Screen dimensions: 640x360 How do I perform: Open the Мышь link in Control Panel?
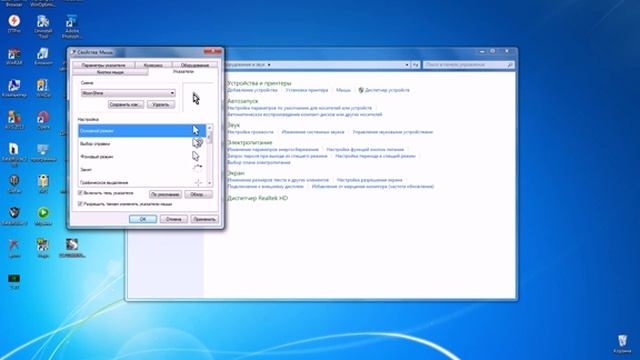click(343, 90)
